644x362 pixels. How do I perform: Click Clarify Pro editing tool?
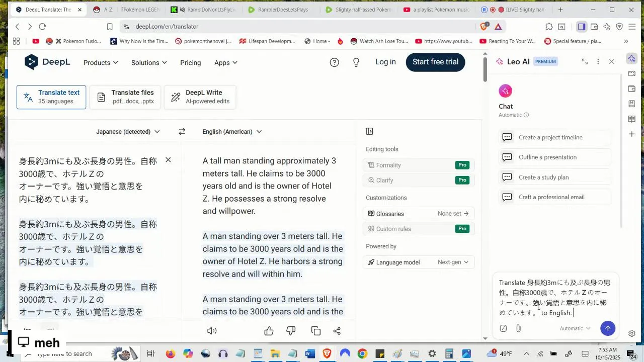tap(419, 180)
